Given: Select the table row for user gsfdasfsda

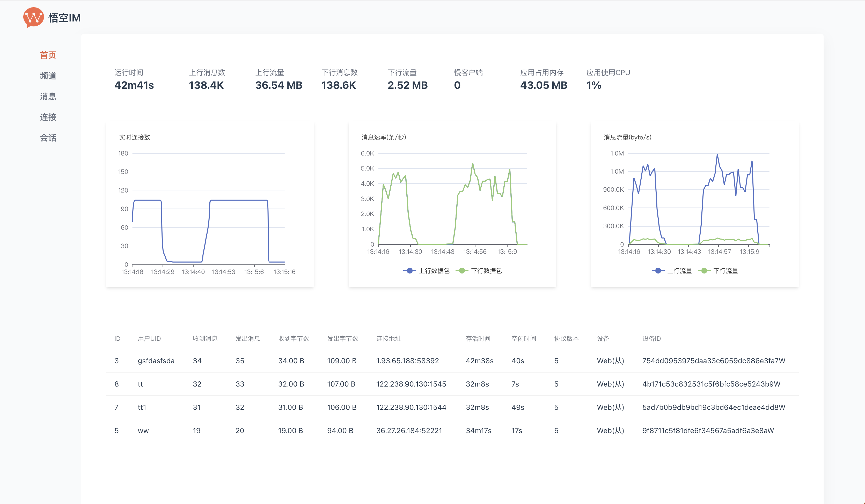Looking at the screenshot, I should click(156, 361).
